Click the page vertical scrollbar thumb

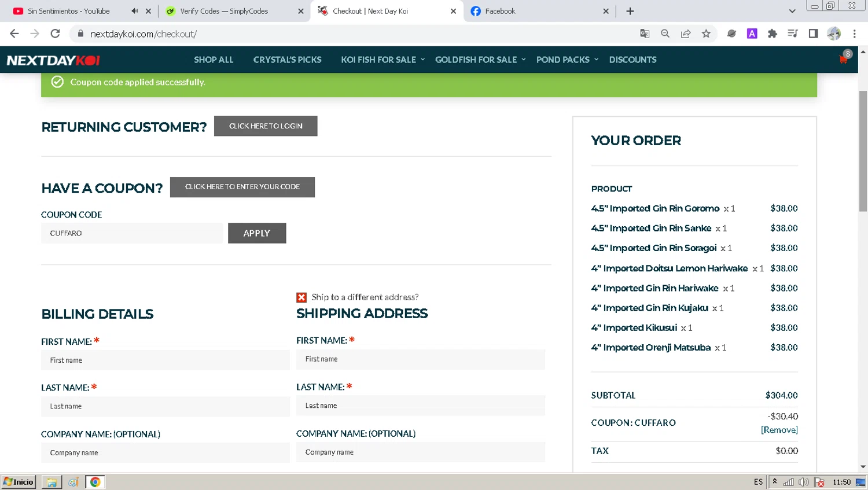pos(863,150)
